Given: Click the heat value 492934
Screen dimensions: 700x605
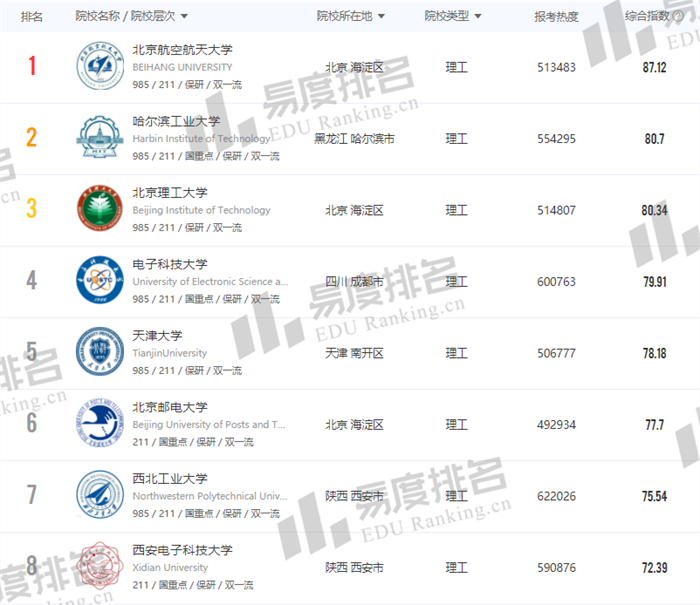Looking at the screenshot, I should [x=556, y=425].
